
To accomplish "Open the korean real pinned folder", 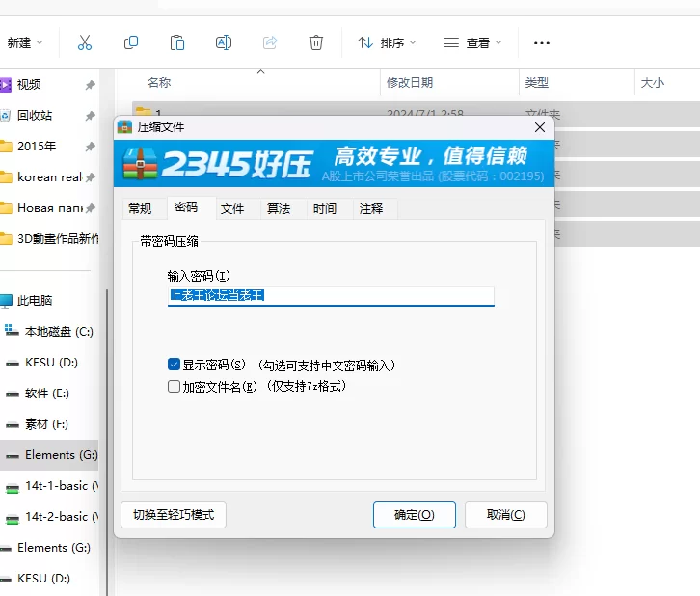I will coord(49,177).
